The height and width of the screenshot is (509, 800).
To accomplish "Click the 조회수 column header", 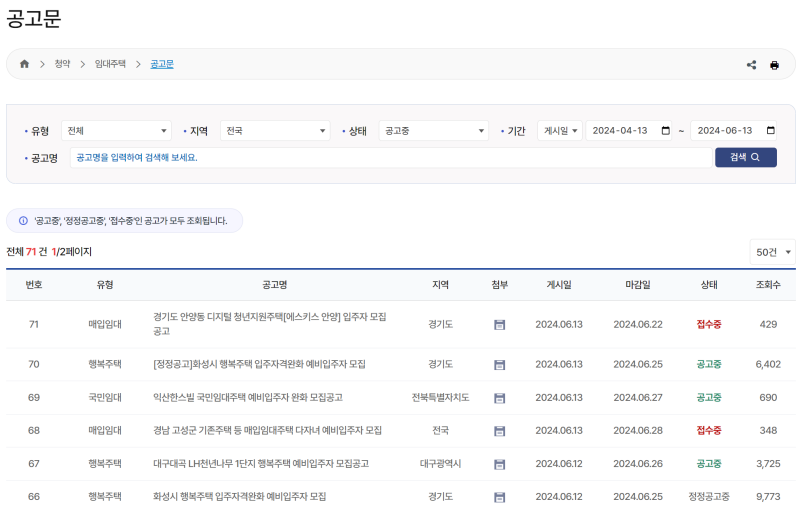I will click(x=768, y=285).
